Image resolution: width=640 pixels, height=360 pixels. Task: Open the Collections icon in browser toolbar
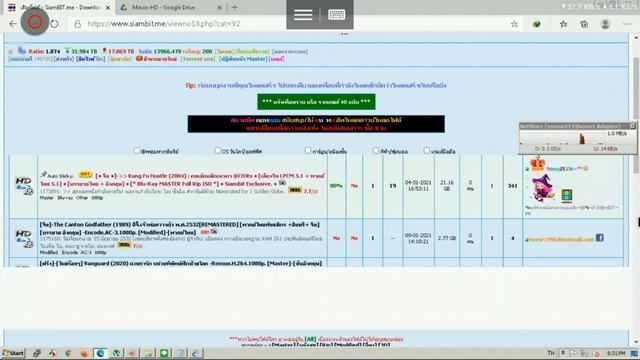(584, 24)
